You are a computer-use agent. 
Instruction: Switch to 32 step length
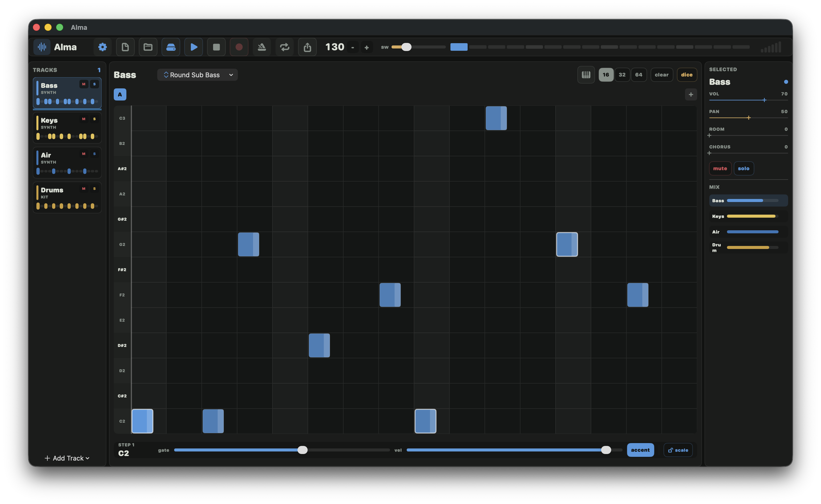tap(622, 75)
